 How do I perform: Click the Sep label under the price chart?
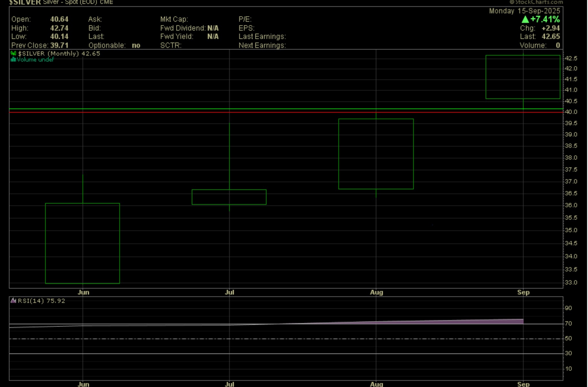click(x=523, y=293)
